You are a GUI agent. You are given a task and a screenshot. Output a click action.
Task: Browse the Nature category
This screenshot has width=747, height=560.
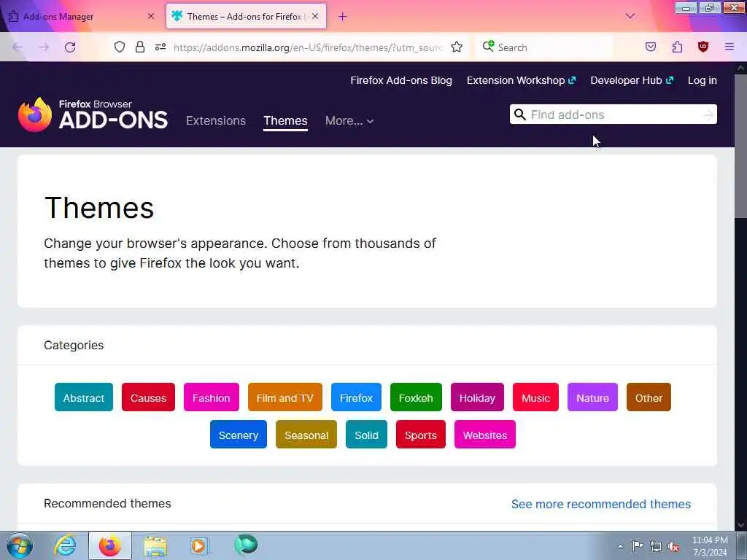pyautogui.click(x=592, y=397)
